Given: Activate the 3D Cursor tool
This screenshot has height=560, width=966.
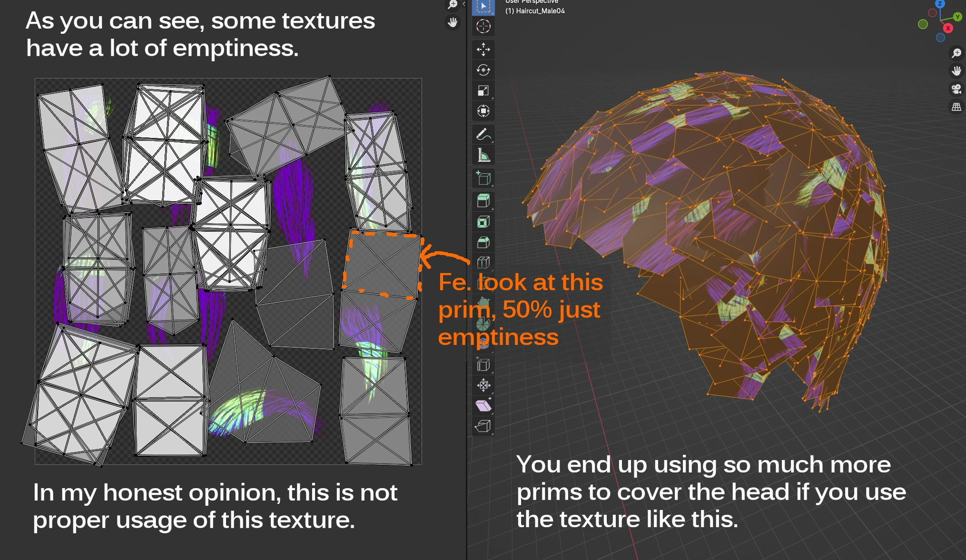Looking at the screenshot, I should click(483, 27).
